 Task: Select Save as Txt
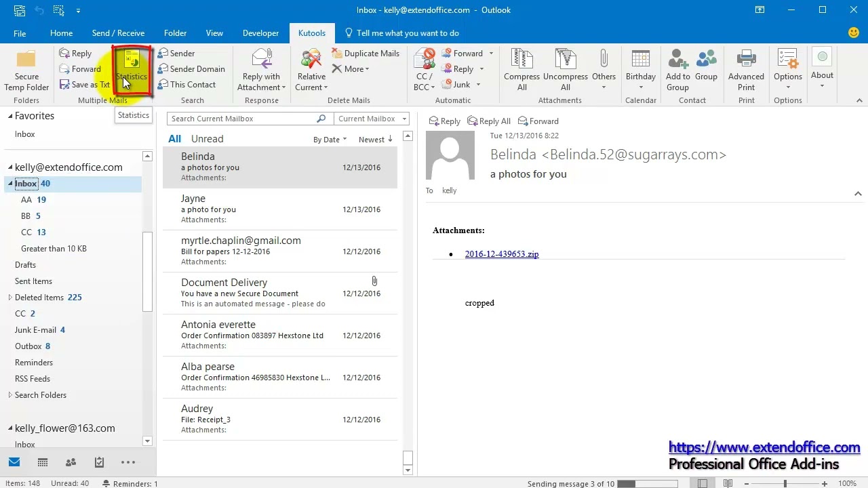84,85
